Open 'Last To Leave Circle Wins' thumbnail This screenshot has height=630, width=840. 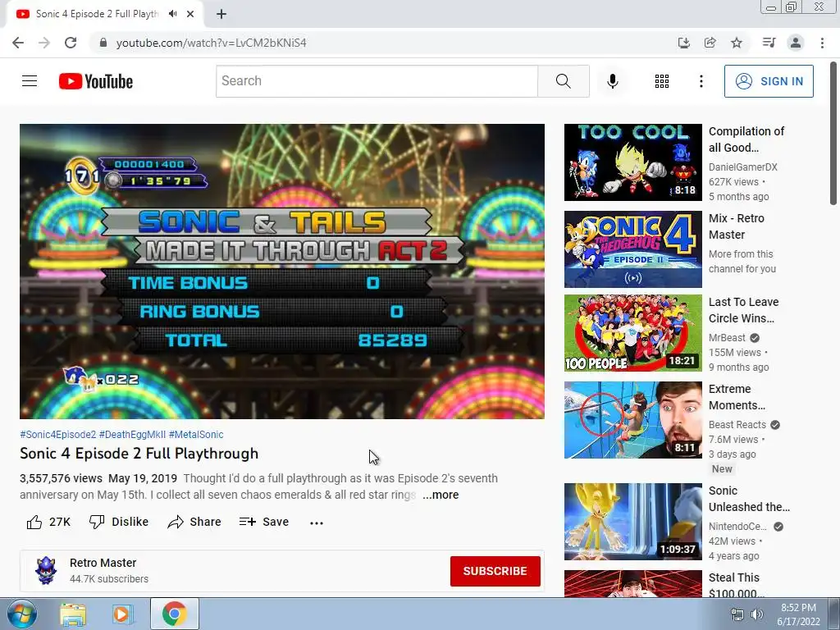click(x=632, y=333)
